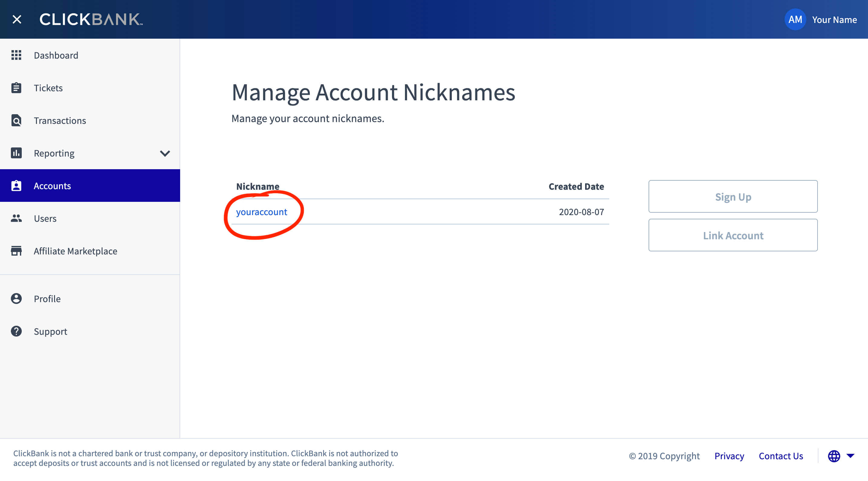868x481 pixels.
Task: Click the 2020-08-07 date cell
Action: tap(581, 212)
